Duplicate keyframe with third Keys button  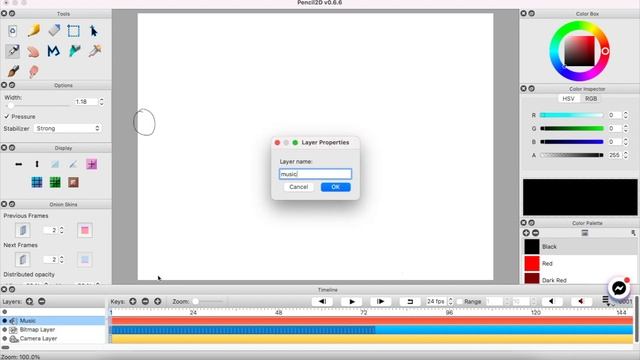pos(158,302)
